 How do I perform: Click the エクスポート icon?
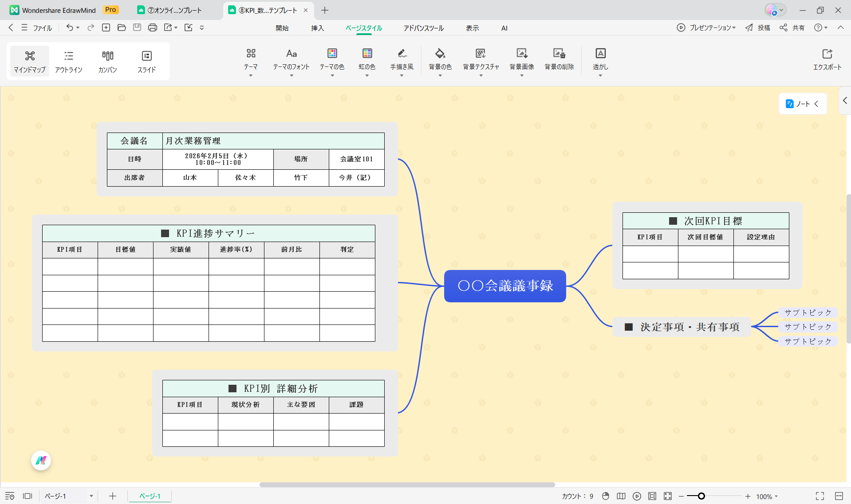coord(828,60)
